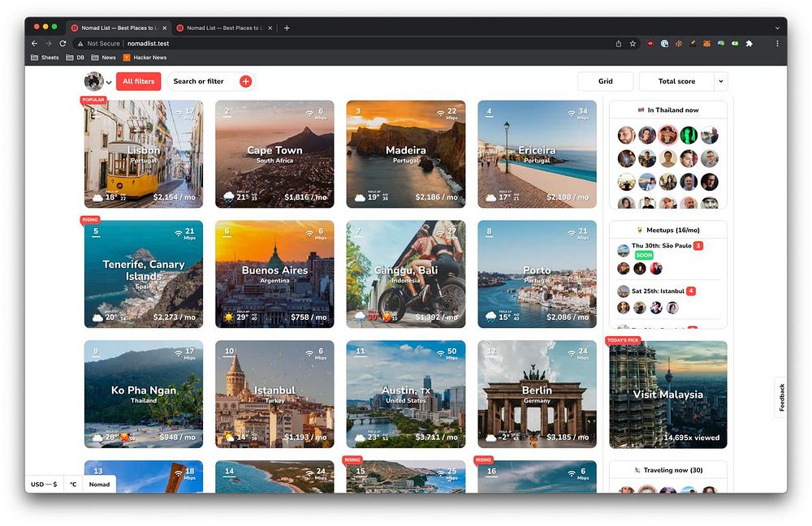Click the $3,711 / mo price on Austin

(437, 437)
